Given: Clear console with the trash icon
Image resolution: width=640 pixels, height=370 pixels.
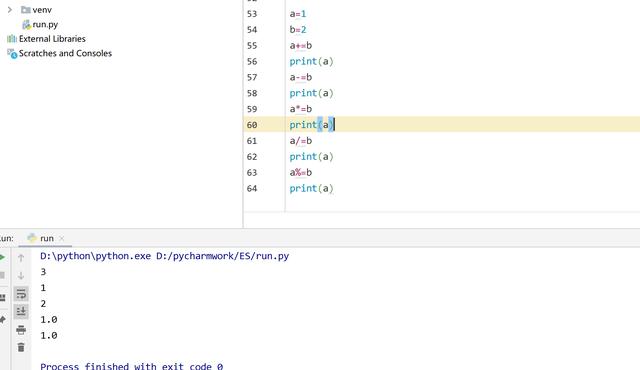Looking at the screenshot, I should [21, 347].
